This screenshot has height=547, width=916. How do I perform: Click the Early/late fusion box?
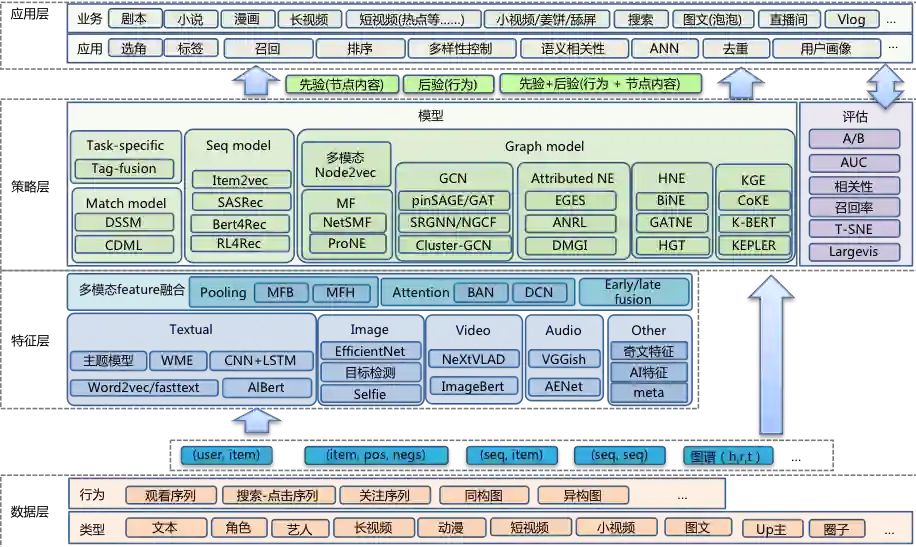coord(633,292)
